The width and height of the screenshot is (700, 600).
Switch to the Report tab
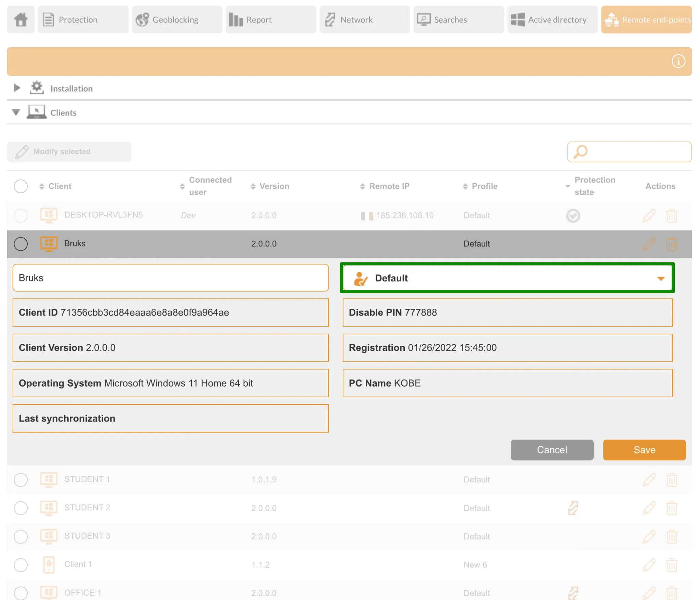click(x=271, y=19)
